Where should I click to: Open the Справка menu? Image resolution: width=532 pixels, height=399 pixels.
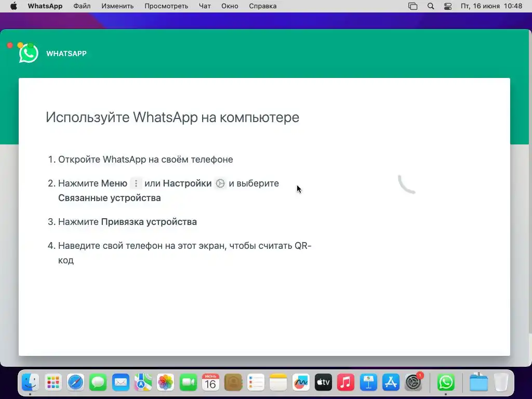[262, 6]
